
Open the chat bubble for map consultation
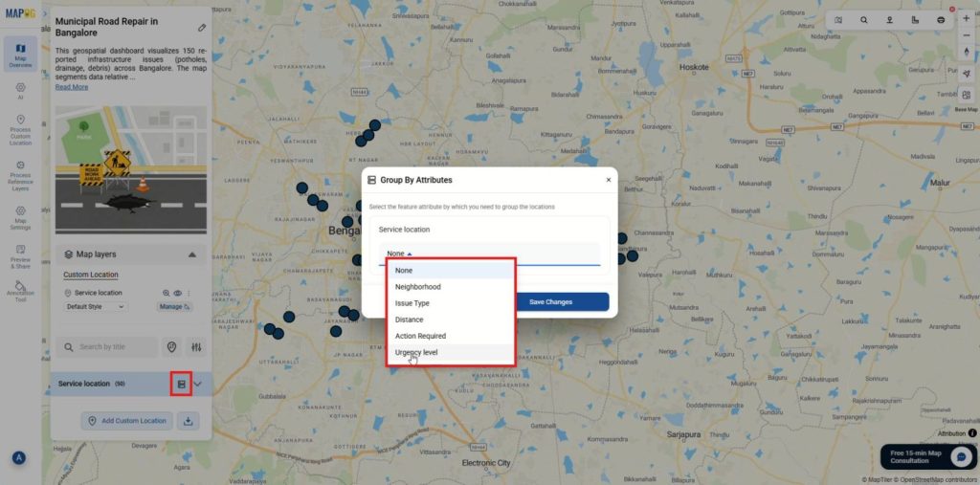pos(961,457)
